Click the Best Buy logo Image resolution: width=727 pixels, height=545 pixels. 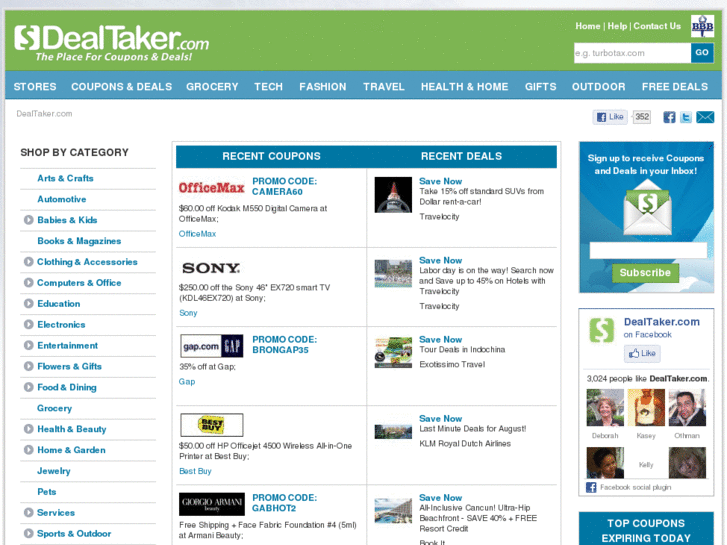point(211,425)
